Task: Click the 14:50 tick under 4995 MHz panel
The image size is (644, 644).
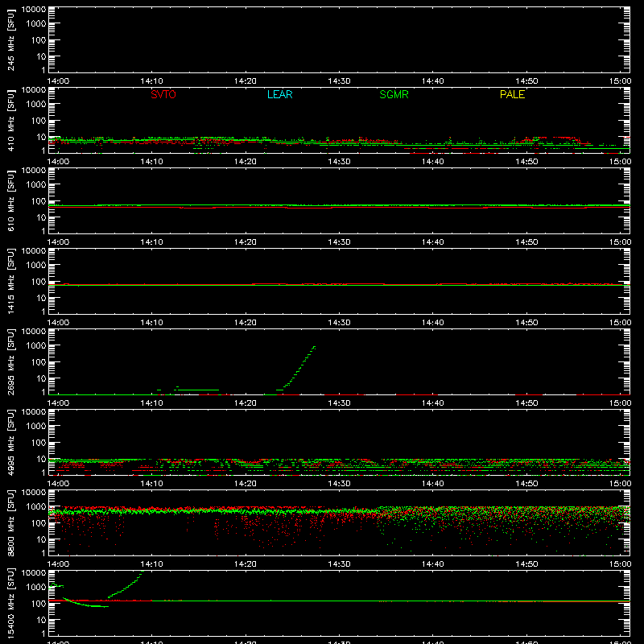Action: pyautogui.click(x=526, y=484)
